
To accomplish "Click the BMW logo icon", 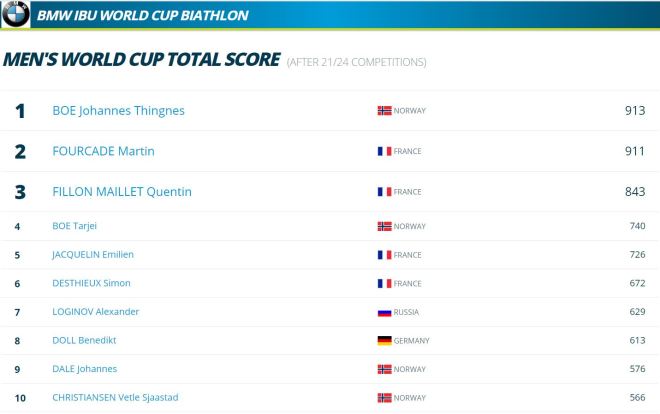I will (17, 15).
